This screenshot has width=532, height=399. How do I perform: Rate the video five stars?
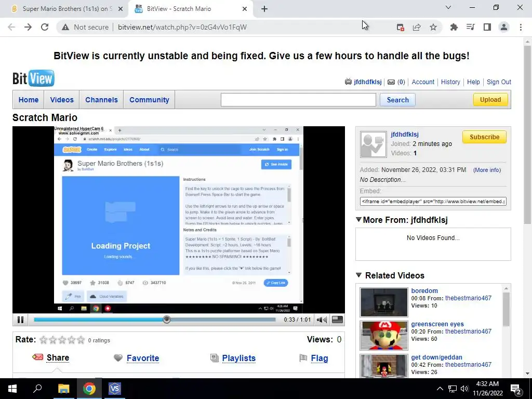(x=81, y=340)
